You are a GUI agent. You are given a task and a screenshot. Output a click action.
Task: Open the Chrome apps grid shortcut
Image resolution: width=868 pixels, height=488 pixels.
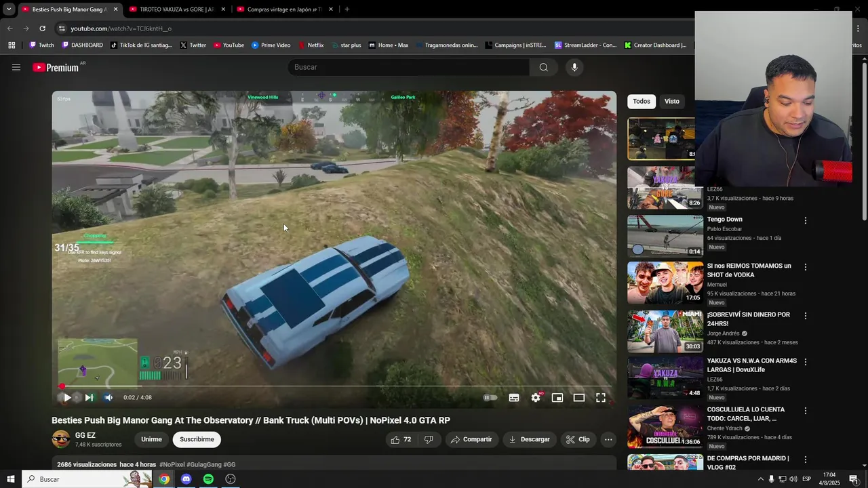point(12,45)
